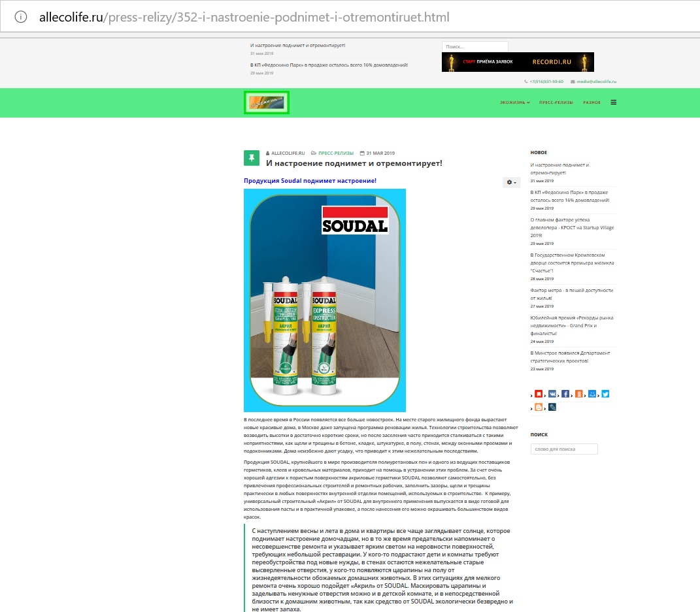This screenshot has height=612, width=700.
Task: Open sidebar news 'Рекорды рынка недвижимости' Grand Prix
Action: tap(571, 325)
